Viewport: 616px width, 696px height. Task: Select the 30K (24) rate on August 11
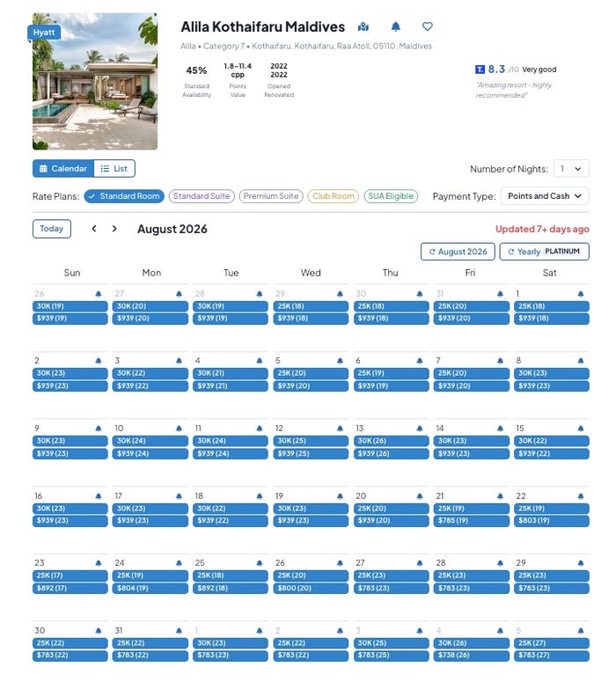[231, 441]
